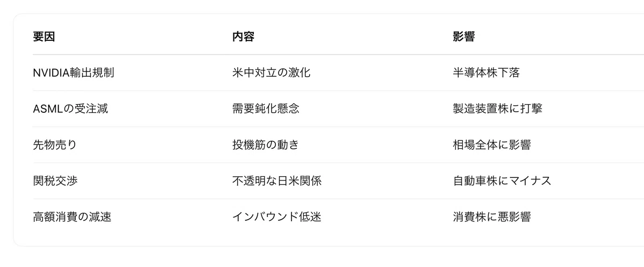
Task: Click the 要因 column header
Action: [x=44, y=37]
